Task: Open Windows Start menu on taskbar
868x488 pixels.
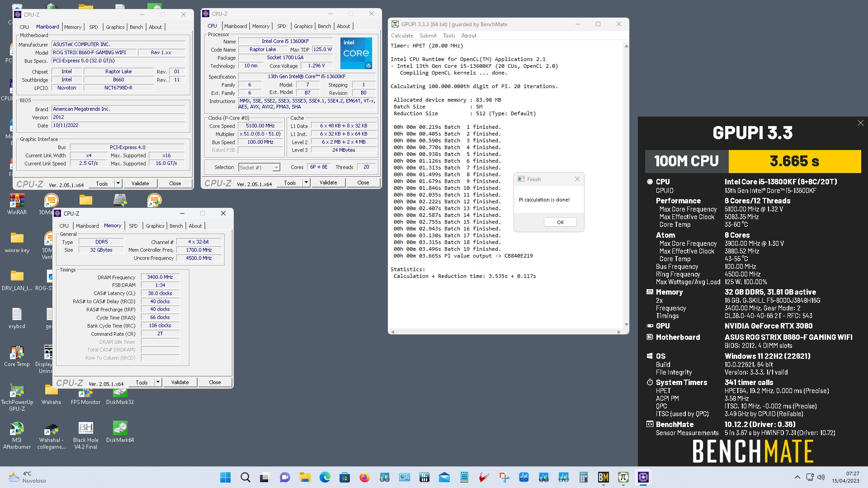Action: click(225, 477)
